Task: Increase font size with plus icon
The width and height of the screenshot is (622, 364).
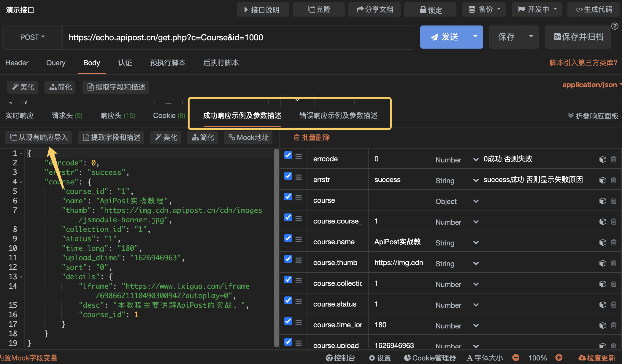Action: coord(559,357)
